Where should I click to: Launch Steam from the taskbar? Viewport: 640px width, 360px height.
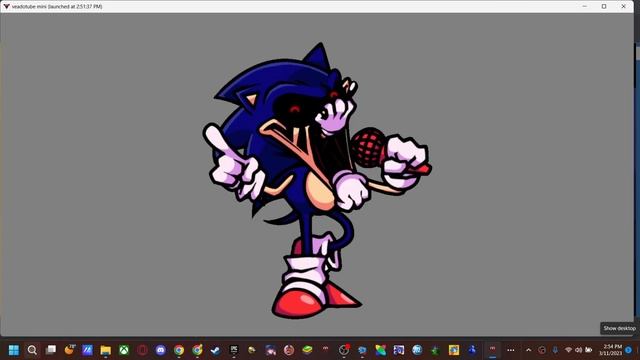[x=216, y=350]
